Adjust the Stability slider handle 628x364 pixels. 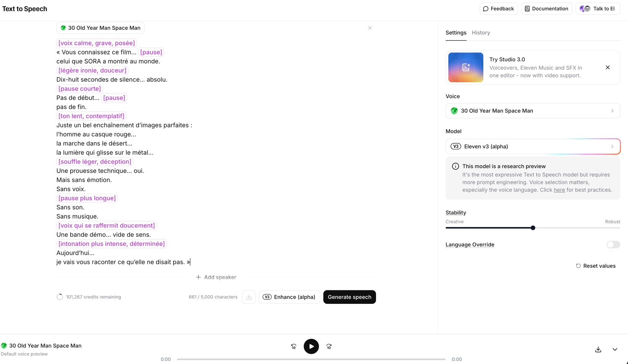pyautogui.click(x=533, y=228)
